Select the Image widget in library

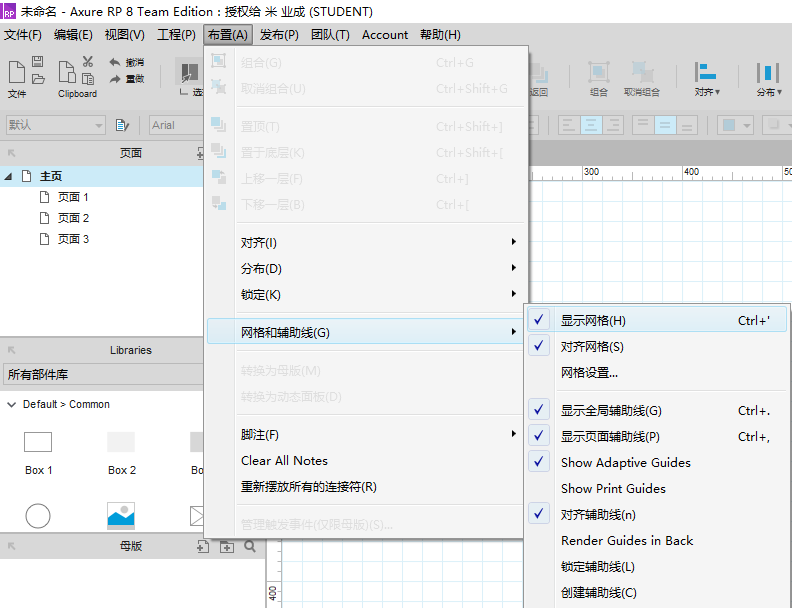(121, 516)
